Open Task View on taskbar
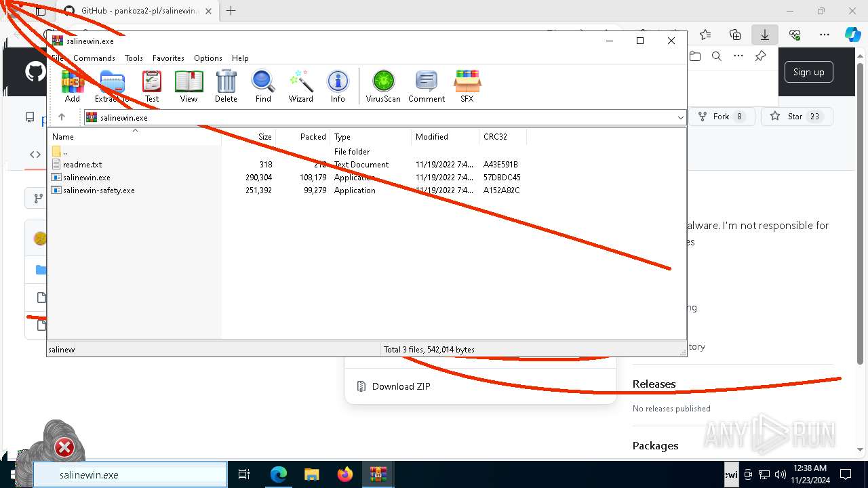The image size is (868, 488). [244, 474]
